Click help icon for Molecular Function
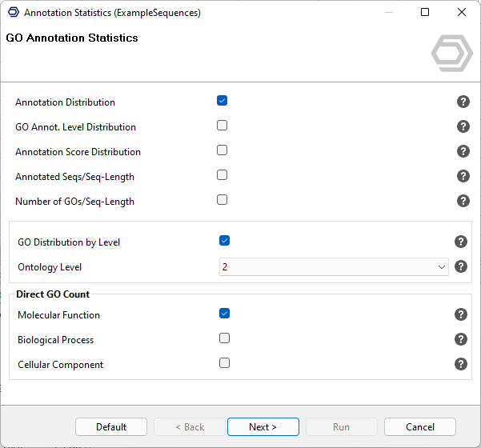The height and width of the screenshot is (448, 481). point(461,314)
